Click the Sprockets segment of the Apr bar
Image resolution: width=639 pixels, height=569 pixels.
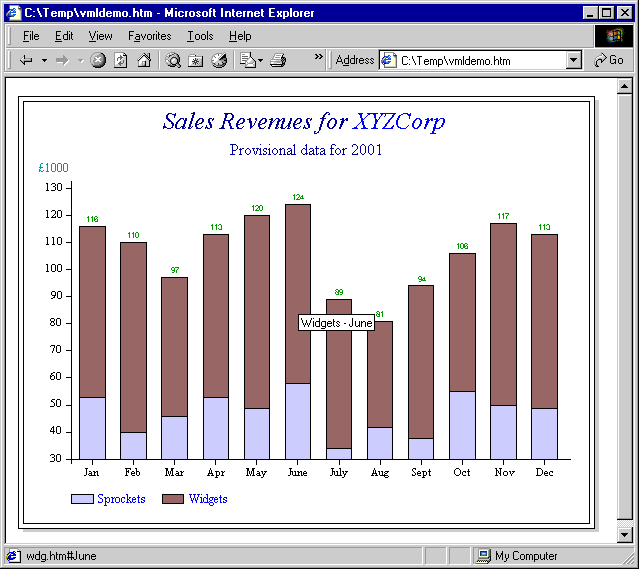[x=216, y=428]
